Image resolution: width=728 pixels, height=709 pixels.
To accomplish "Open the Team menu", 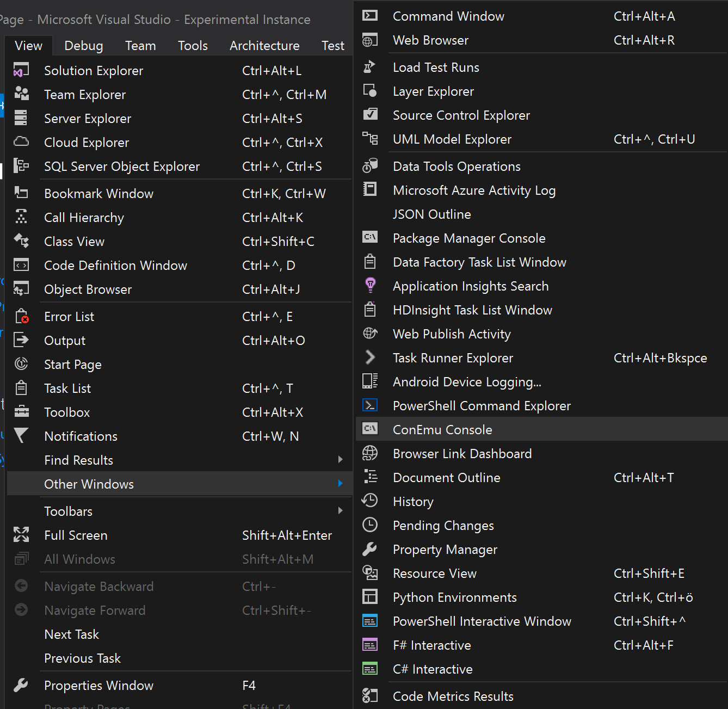I will [140, 46].
